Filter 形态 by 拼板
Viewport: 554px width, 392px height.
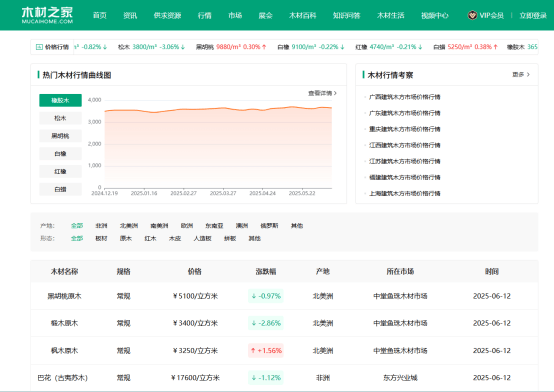click(230, 238)
